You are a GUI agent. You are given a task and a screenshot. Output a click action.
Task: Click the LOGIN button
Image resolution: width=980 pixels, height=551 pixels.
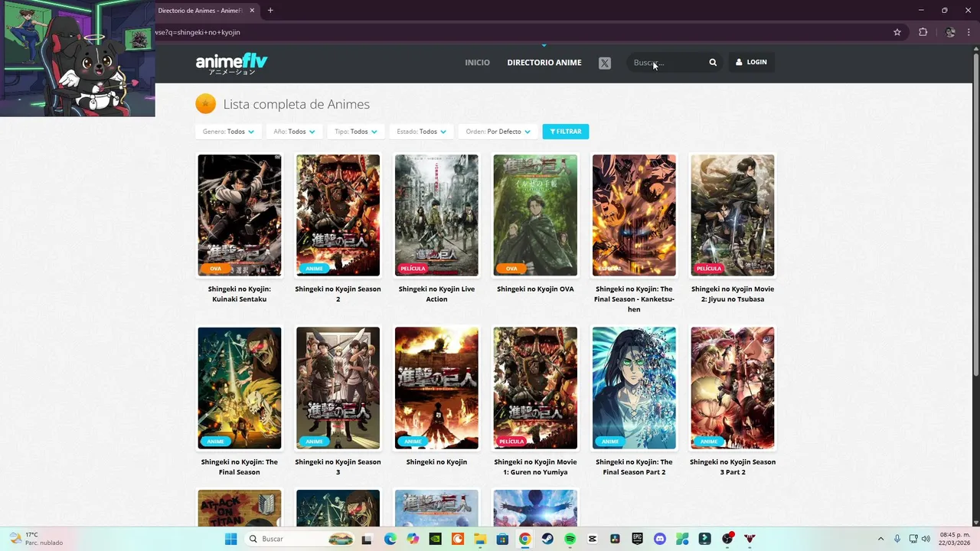coord(751,63)
